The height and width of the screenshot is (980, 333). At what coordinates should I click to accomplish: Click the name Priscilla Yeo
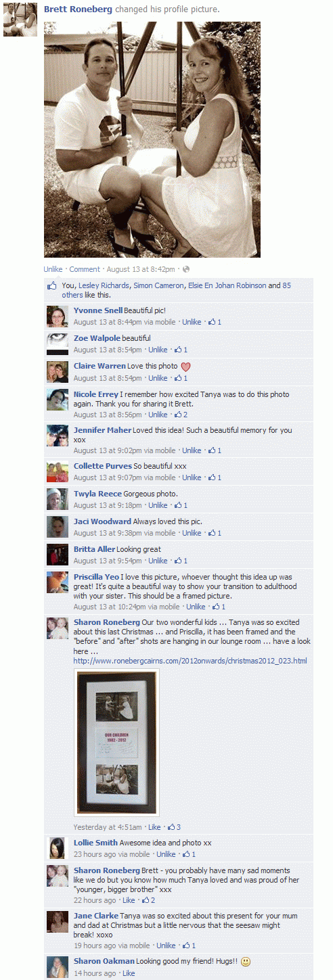click(97, 577)
